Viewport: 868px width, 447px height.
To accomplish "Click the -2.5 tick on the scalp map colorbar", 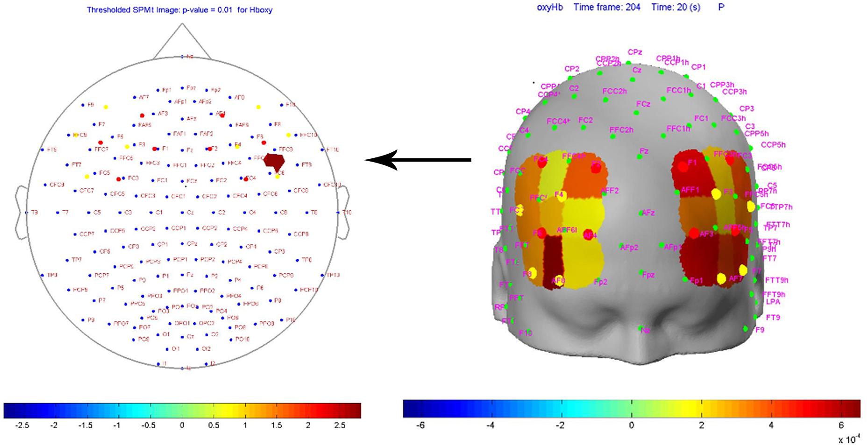I will click(22, 426).
